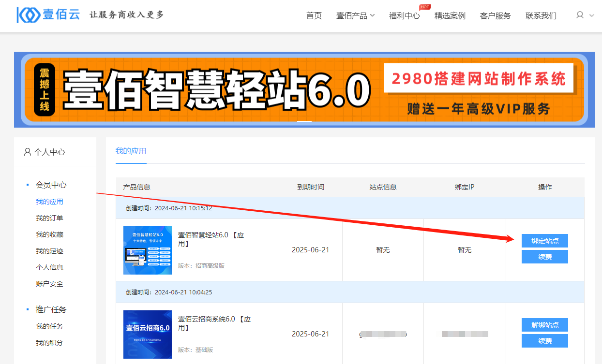
Task: Open 我的足迹 in sidebar
Action: [49, 251]
